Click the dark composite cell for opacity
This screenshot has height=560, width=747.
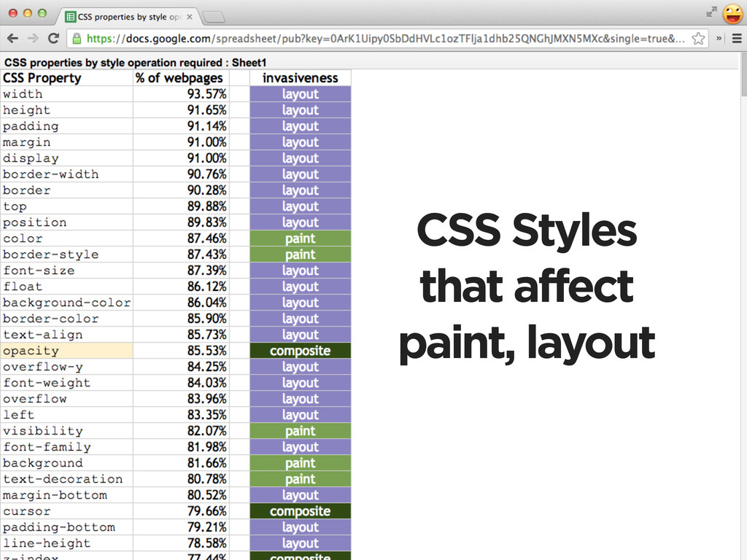point(300,351)
